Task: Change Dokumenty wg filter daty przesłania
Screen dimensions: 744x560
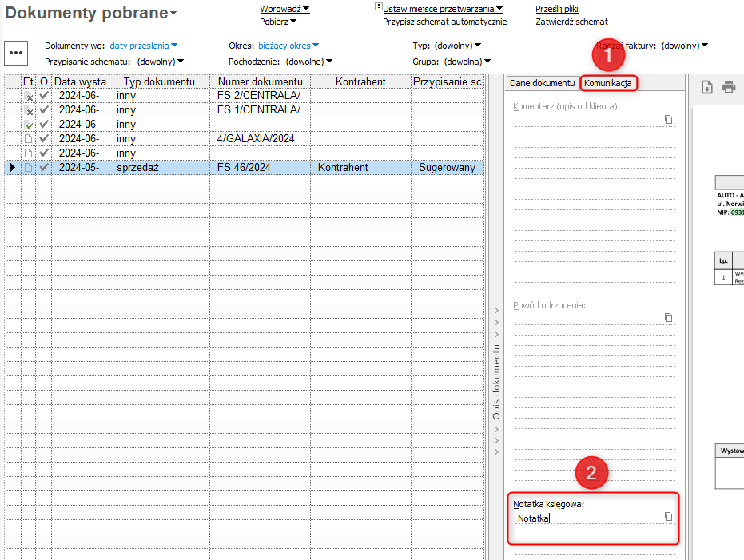Action: coord(144,46)
